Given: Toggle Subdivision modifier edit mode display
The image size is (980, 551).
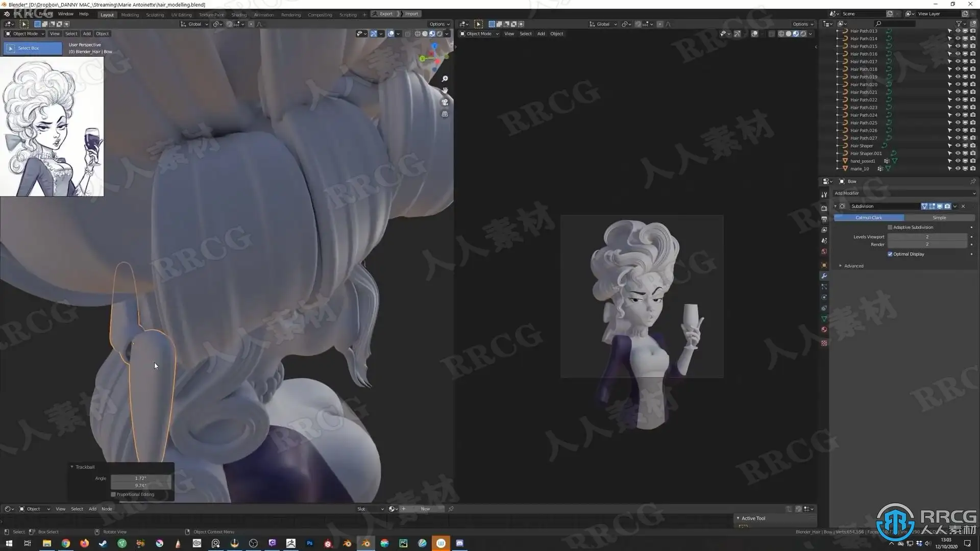Looking at the screenshot, I should 932,206.
